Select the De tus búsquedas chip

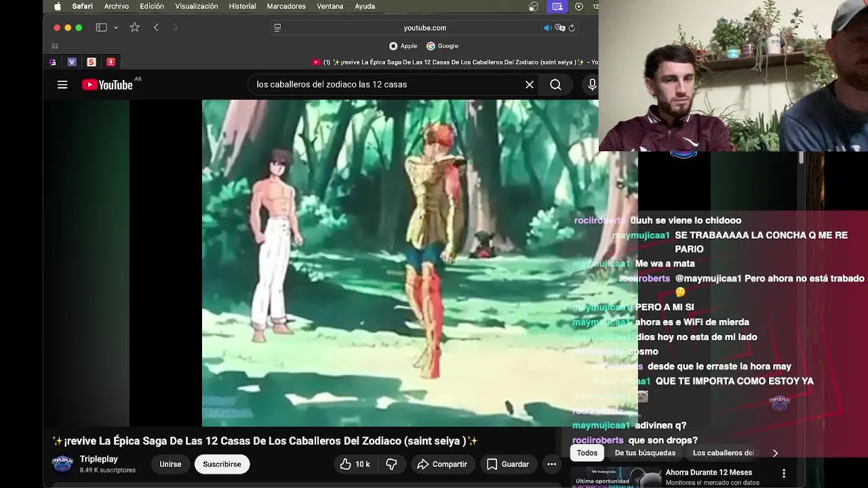click(645, 453)
